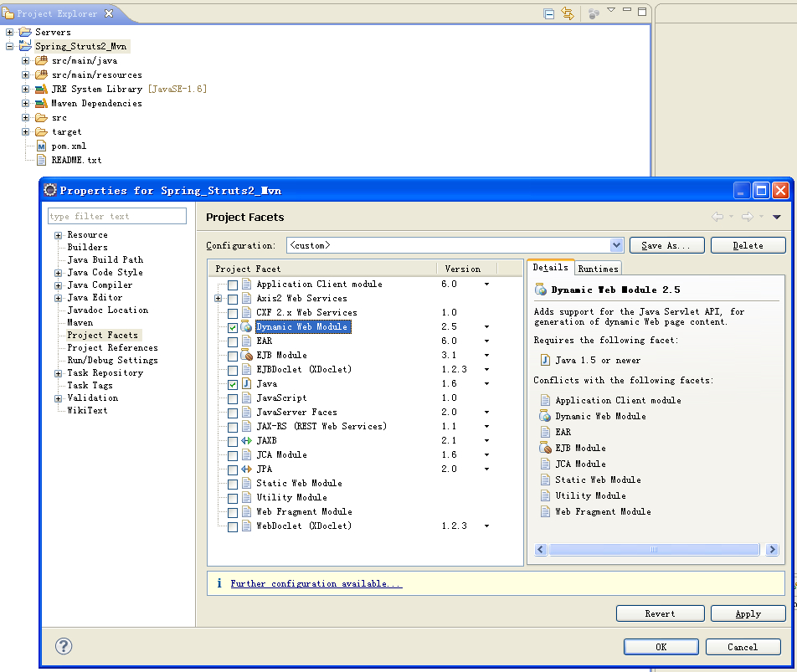Open Further configuration available link
This screenshot has height=672, width=797.
316,583
